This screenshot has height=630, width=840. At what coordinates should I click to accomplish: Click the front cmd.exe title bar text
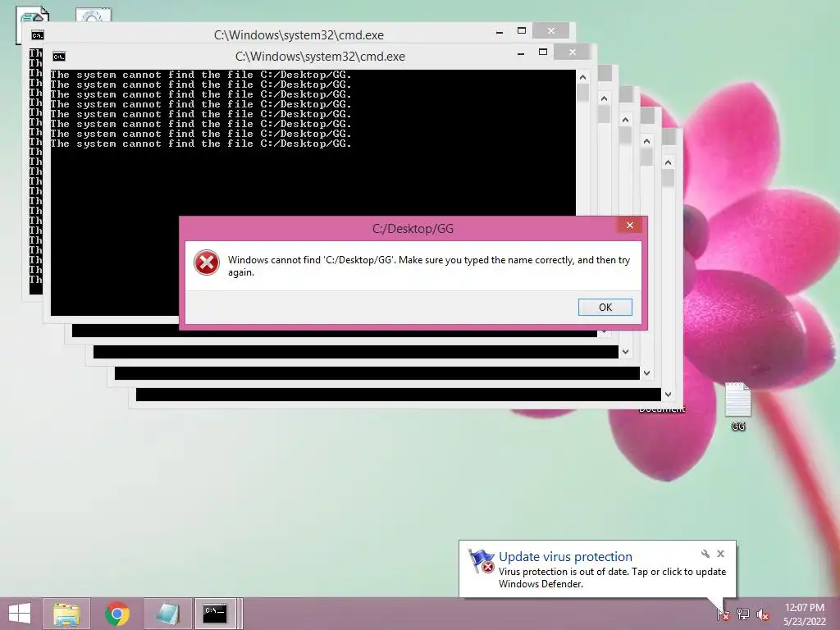320,57
